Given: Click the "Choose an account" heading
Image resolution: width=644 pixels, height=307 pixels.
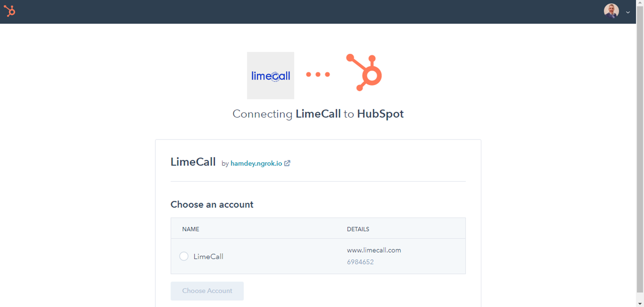Looking at the screenshot, I should [212, 205].
